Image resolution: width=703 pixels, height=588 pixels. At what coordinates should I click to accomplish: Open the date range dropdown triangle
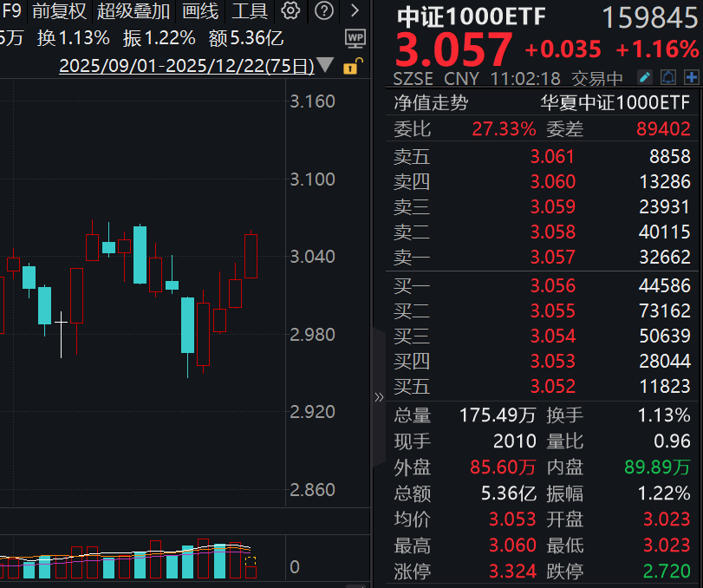(325, 64)
